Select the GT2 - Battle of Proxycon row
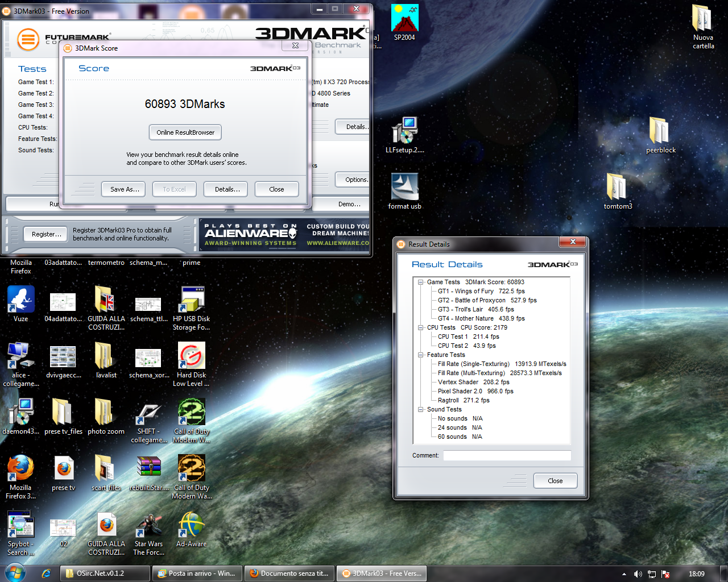Screen dimensions: 728x582 click(x=487, y=300)
